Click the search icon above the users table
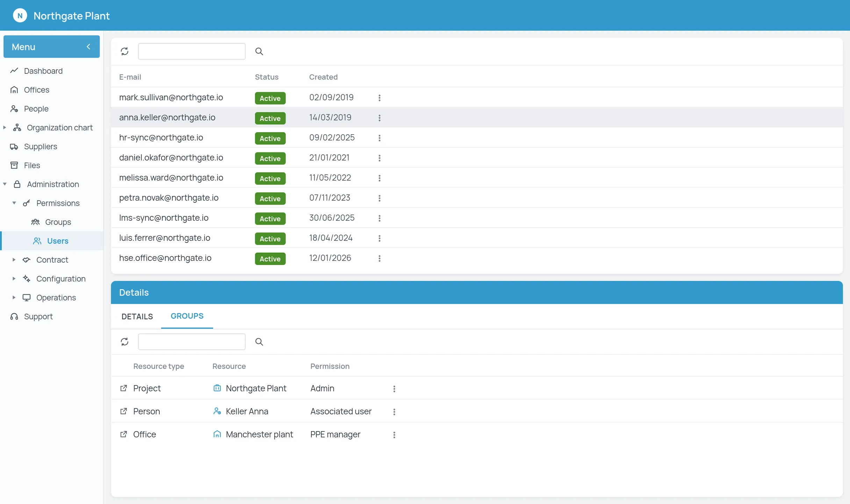The image size is (850, 504). (x=259, y=51)
